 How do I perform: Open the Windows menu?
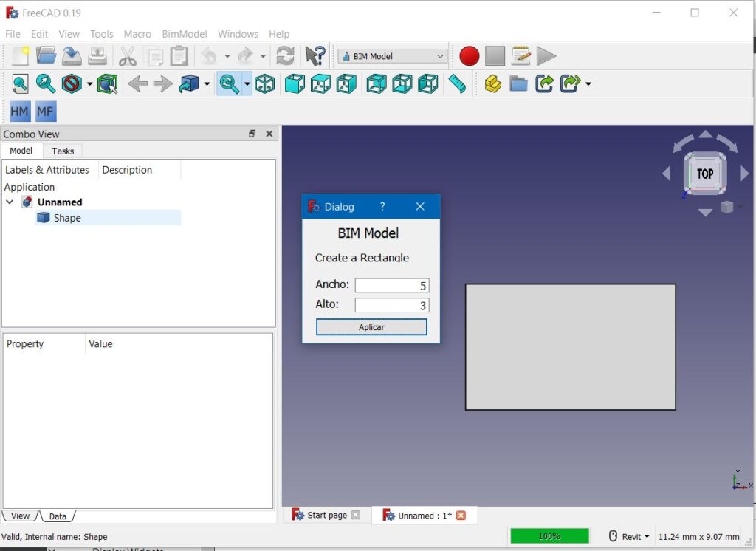[238, 34]
